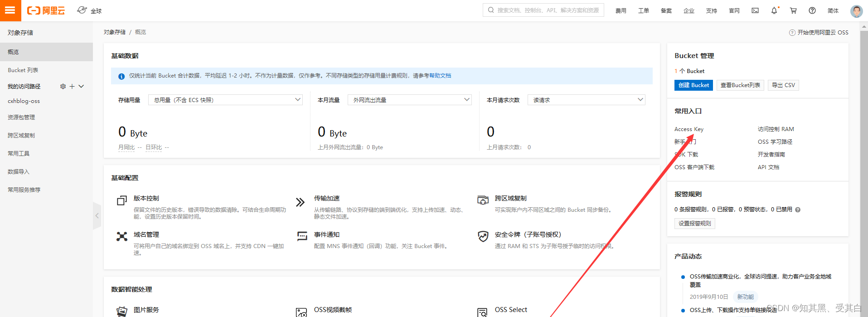
Task: Click the 域名管理 icon
Action: [122, 236]
